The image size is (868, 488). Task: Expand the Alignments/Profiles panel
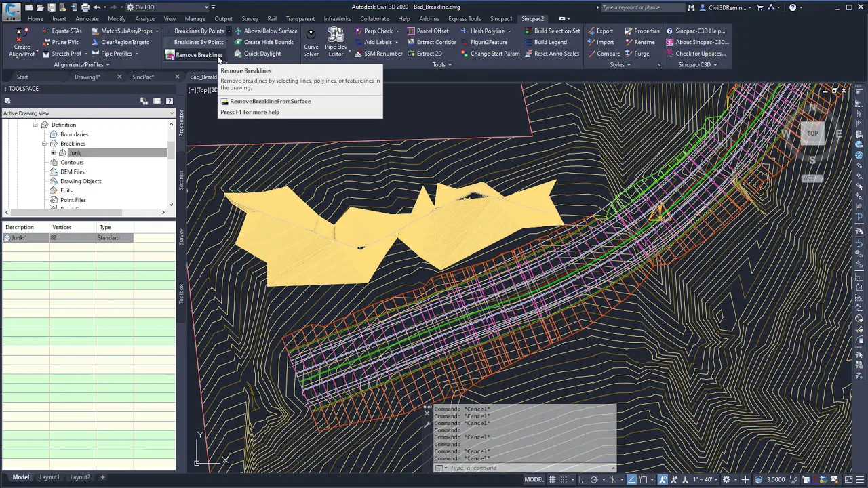(81, 65)
